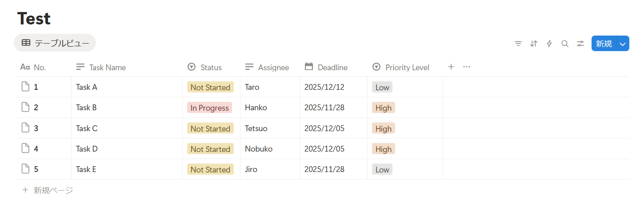Open automations lightning bolt icon
This screenshot has width=644, height=212.
pyautogui.click(x=549, y=44)
